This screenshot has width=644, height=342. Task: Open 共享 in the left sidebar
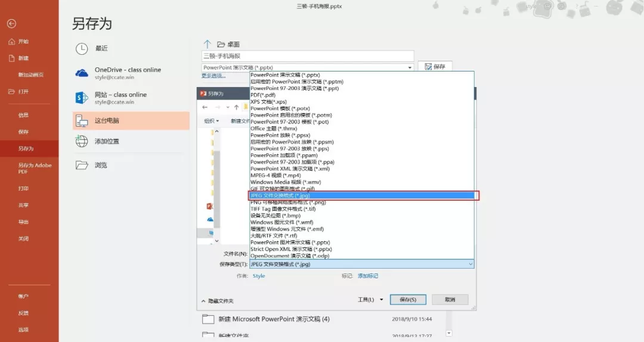point(23,206)
